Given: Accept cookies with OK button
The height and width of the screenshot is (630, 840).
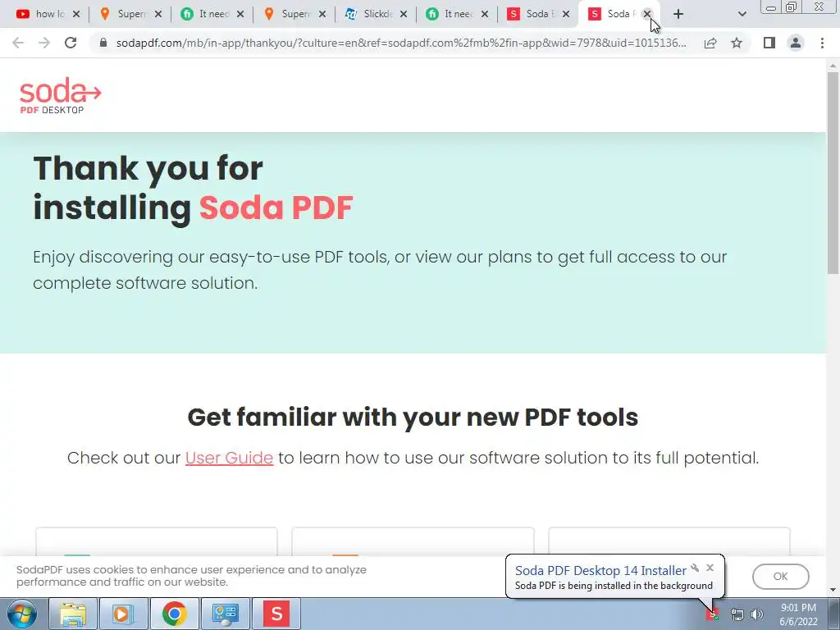Looking at the screenshot, I should point(780,577).
